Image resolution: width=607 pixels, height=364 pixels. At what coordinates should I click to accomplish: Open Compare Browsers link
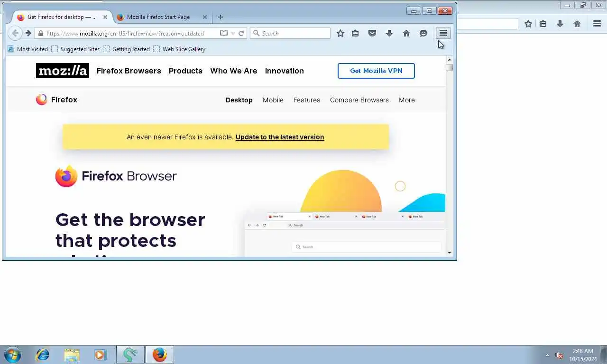(359, 100)
